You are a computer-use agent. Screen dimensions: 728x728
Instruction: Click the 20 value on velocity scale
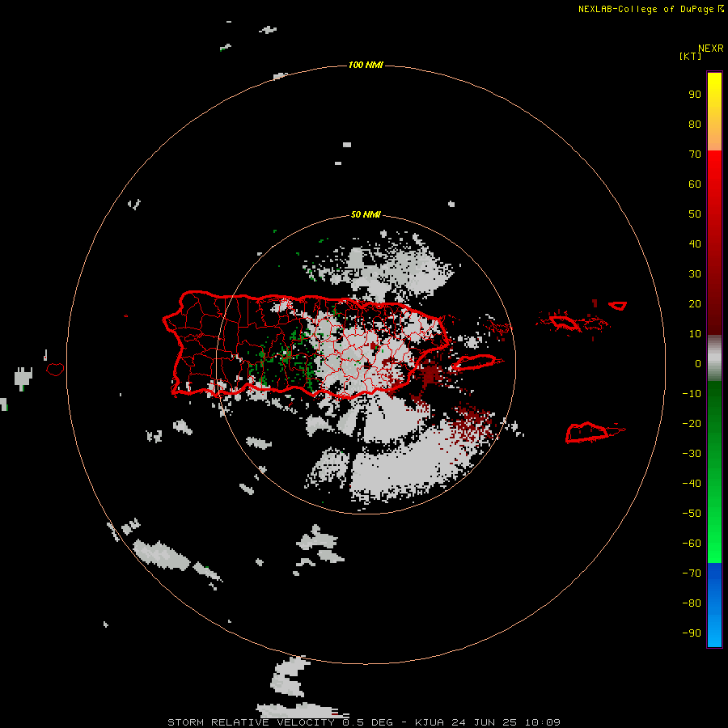pos(695,304)
